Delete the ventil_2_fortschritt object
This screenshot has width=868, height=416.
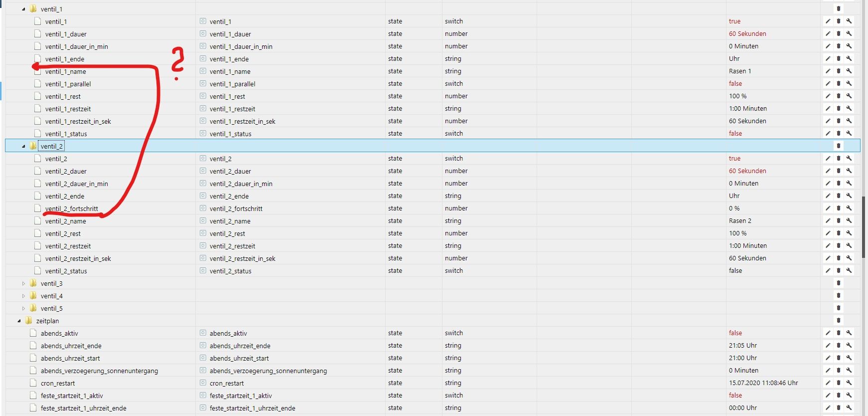[839, 208]
